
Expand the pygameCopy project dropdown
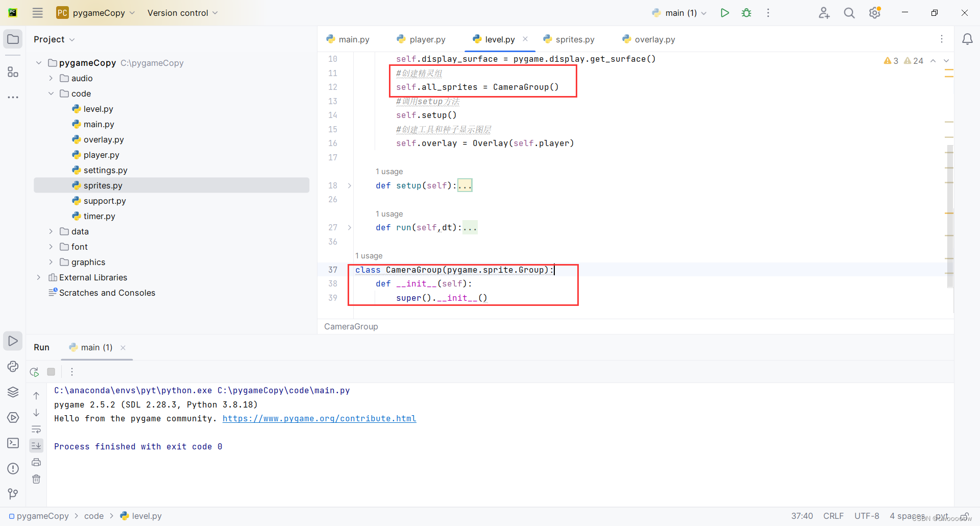pyautogui.click(x=96, y=13)
